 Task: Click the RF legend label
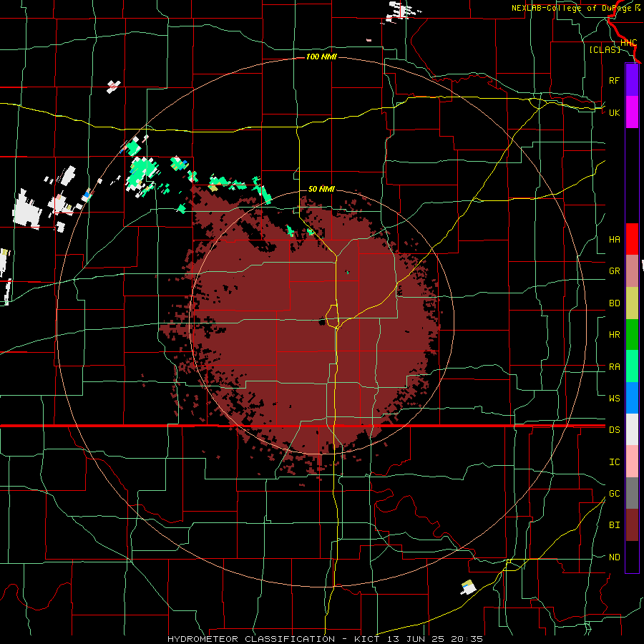coord(614,80)
